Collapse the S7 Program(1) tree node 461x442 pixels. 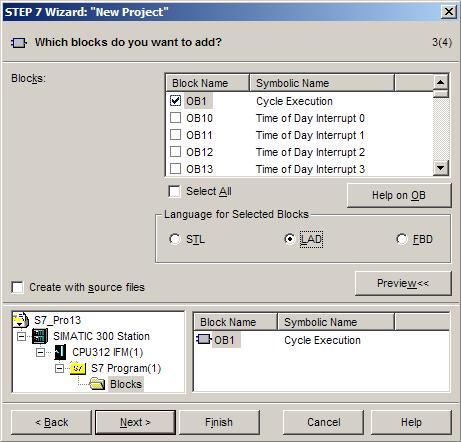click(59, 368)
